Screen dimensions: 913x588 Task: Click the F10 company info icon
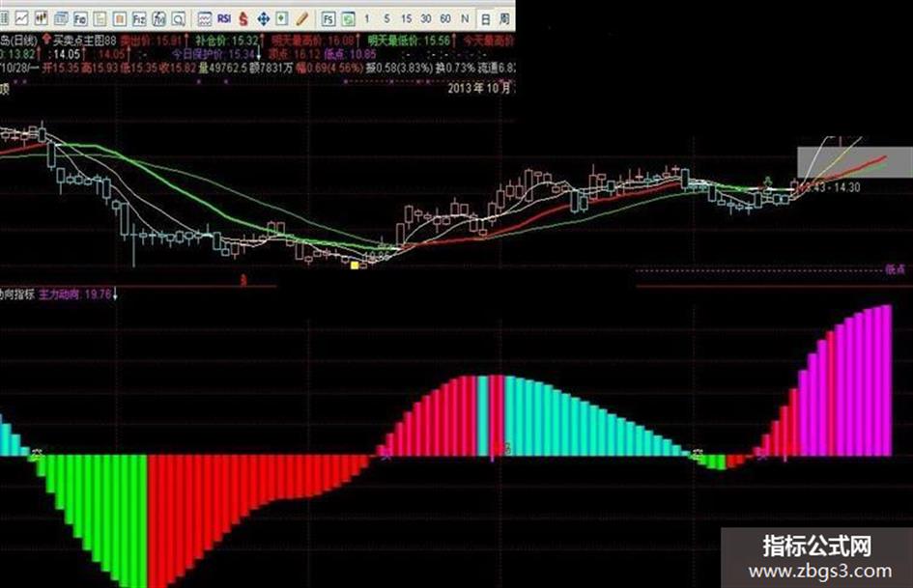coord(80,19)
